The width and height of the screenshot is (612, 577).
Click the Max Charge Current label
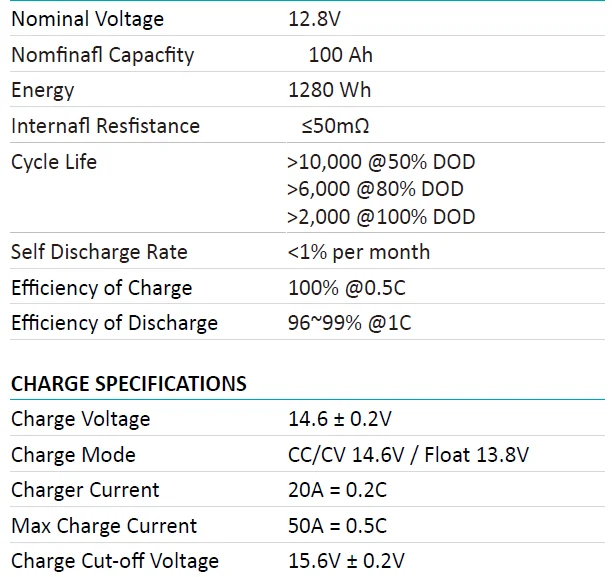click(x=104, y=526)
